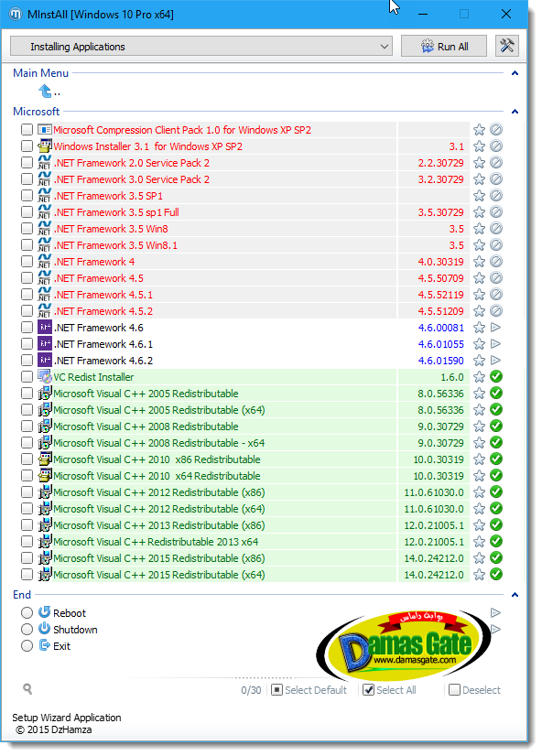542x756 pixels.
Task: Run .NET Framework 4.6 play arrow
Action: point(495,328)
